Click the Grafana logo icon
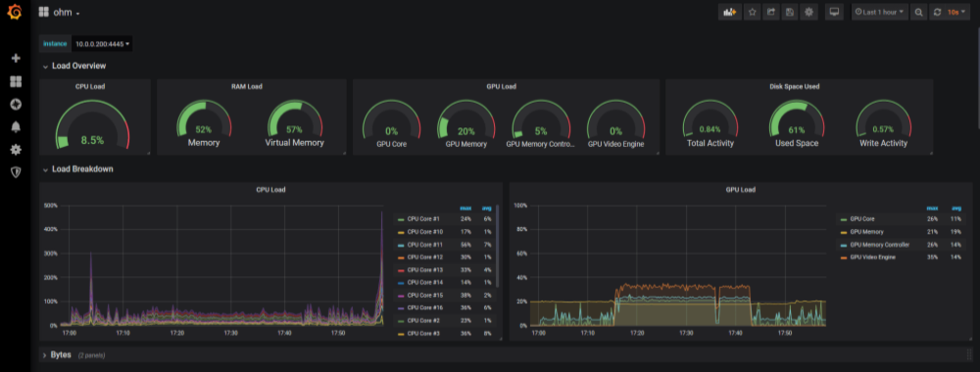Viewport: 980px width, 372px height. click(x=15, y=12)
